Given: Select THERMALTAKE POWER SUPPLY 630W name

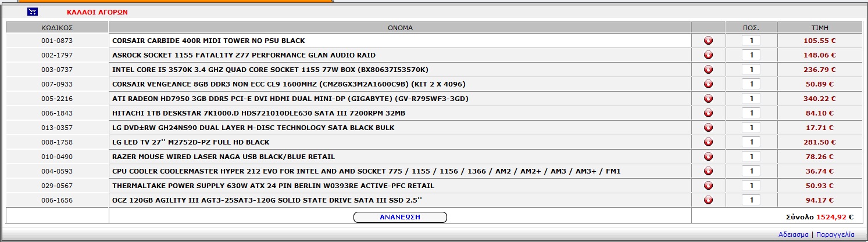Looking at the screenshot, I should click(x=273, y=186).
